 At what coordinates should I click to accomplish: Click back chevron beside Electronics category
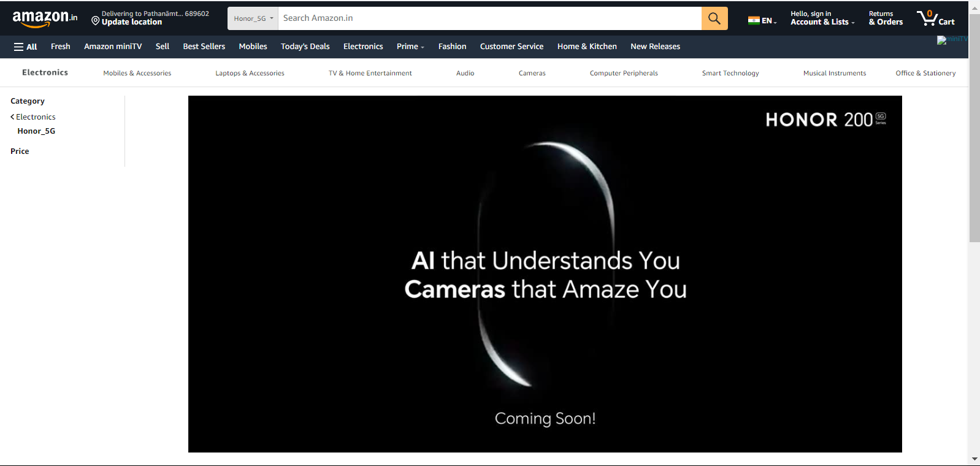[x=12, y=116]
